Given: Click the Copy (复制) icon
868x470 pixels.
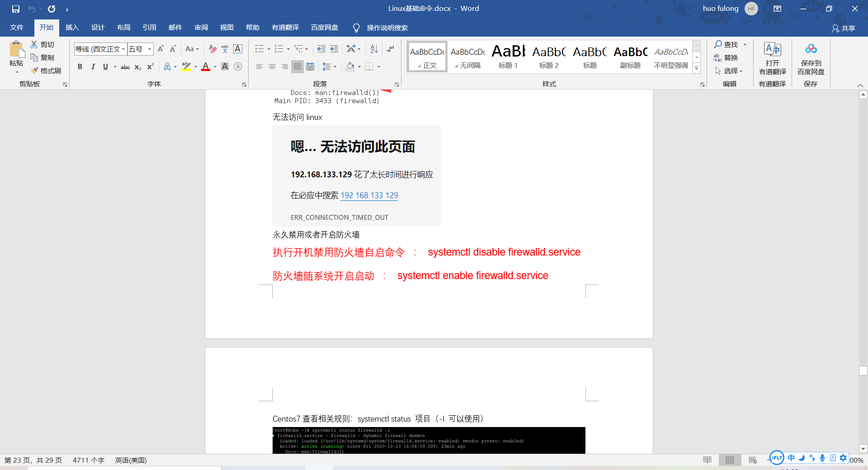Looking at the screenshot, I should [x=35, y=57].
